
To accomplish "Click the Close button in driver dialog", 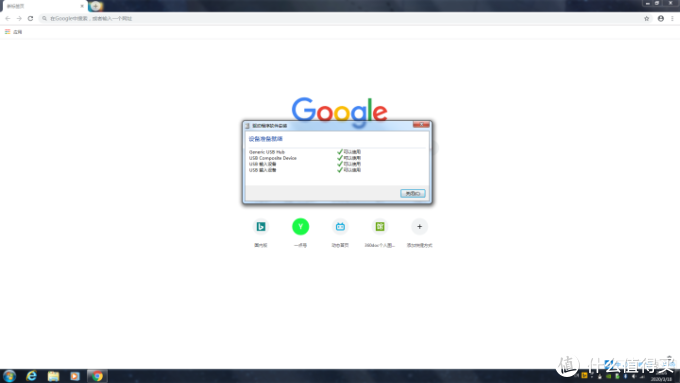I will pos(412,193).
